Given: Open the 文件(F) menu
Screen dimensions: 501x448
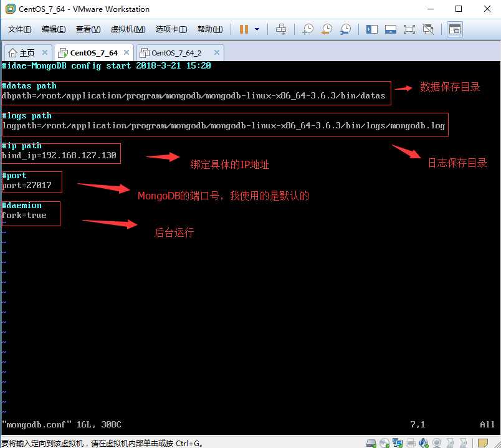Looking at the screenshot, I should (x=20, y=29).
